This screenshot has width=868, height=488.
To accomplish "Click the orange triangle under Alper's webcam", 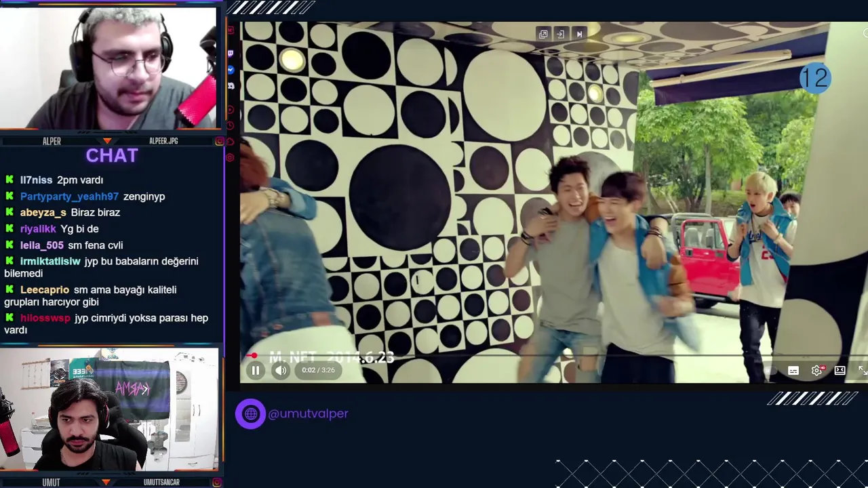I will pyautogui.click(x=106, y=141).
